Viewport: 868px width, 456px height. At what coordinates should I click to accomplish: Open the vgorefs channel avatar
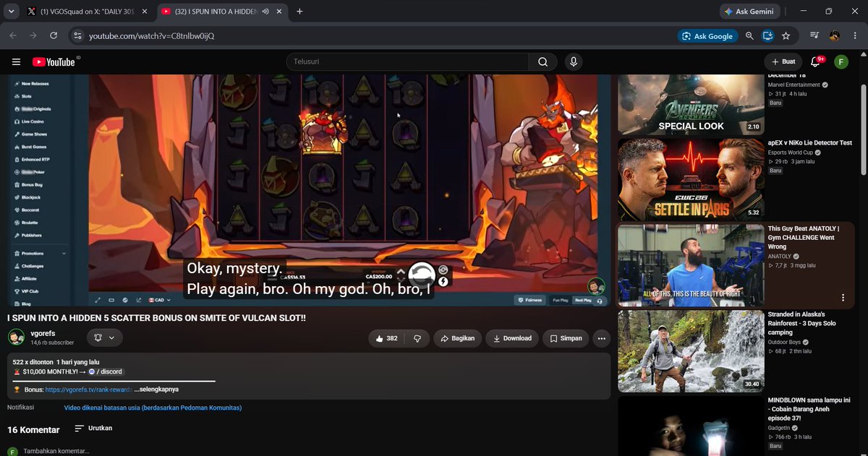click(16, 337)
